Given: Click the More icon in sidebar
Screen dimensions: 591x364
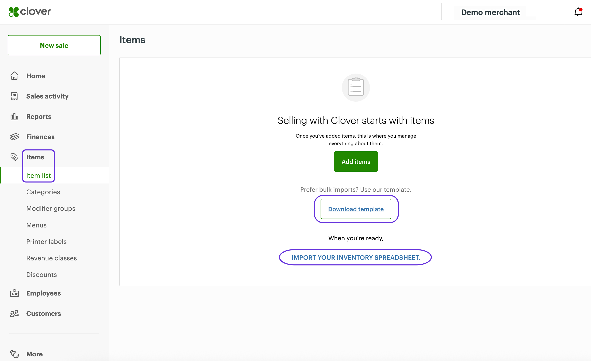Looking at the screenshot, I should 14,354.
